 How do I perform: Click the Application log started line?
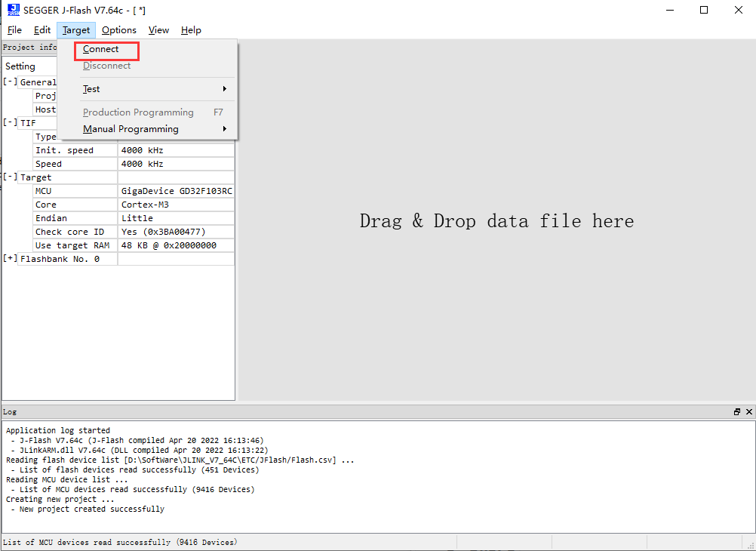tap(58, 430)
